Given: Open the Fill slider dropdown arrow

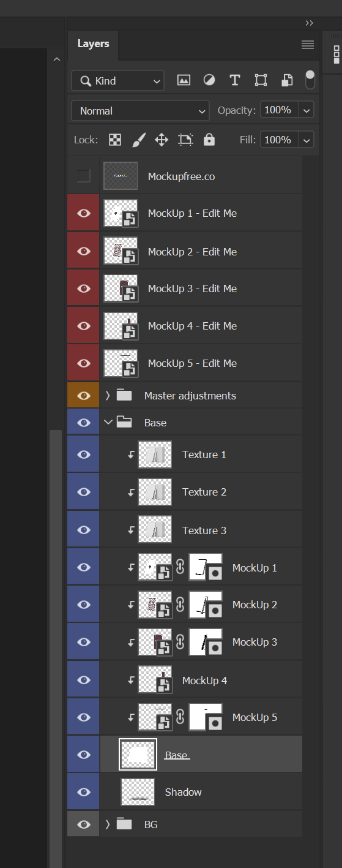Looking at the screenshot, I should (x=307, y=140).
